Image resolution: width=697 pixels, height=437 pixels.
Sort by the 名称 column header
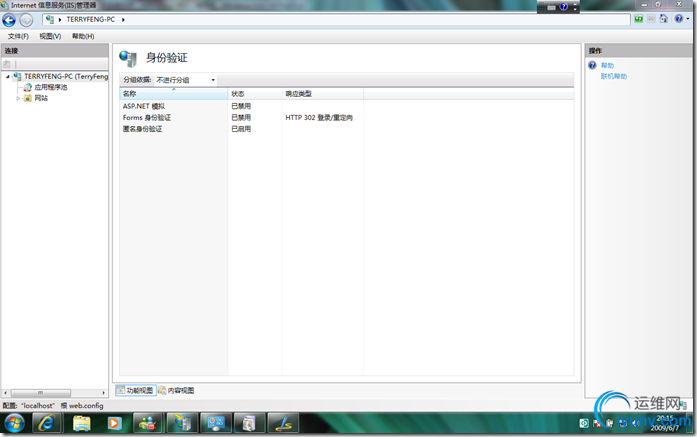point(174,94)
